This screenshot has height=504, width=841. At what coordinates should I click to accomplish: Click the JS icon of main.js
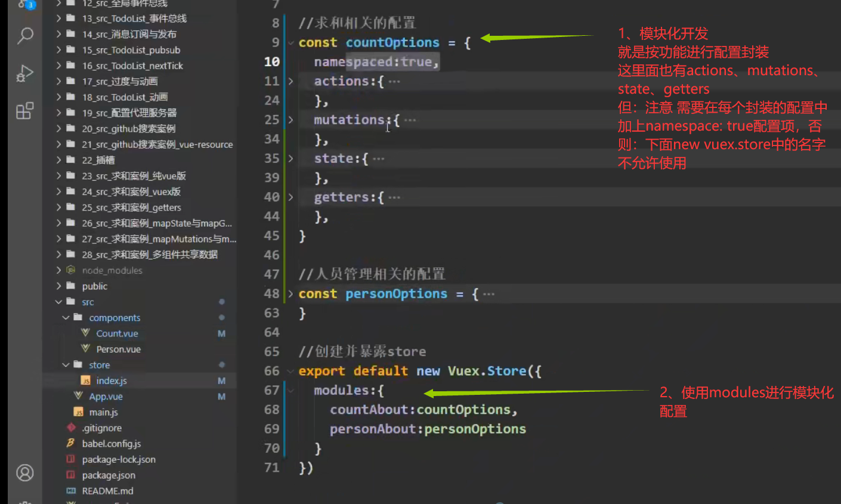point(78,412)
